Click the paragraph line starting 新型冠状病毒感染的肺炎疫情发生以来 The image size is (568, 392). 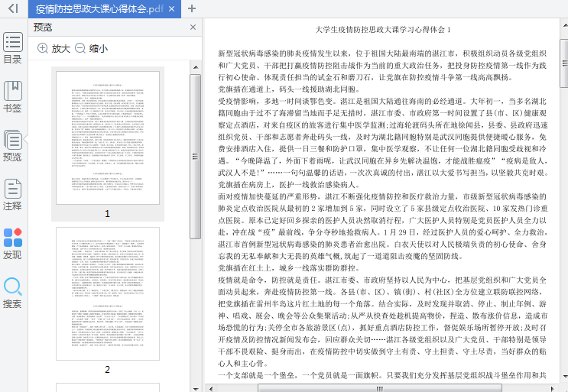pyautogui.click(x=382, y=53)
